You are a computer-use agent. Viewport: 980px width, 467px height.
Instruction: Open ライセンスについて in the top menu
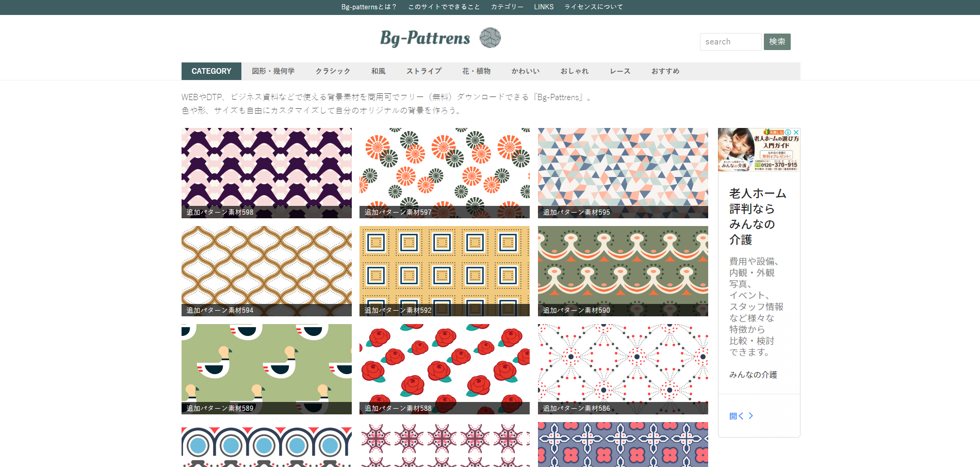point(594,7)
